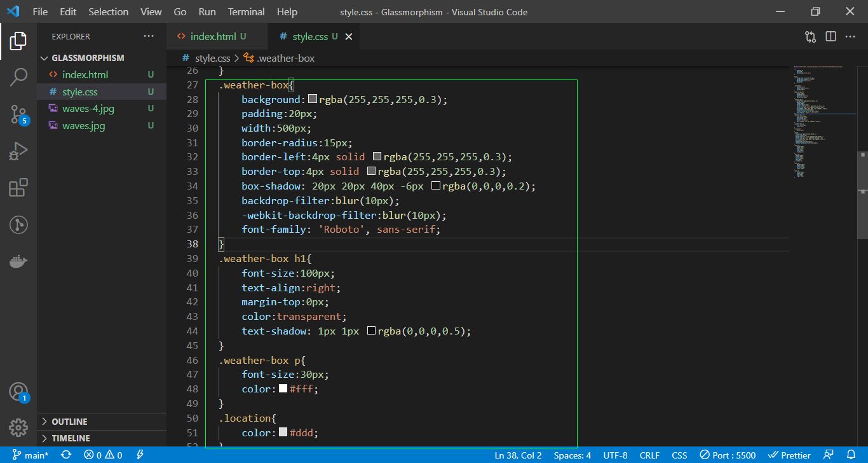
Task: Open waves.jpg in the Explorer tree
Action: (102, 126)
